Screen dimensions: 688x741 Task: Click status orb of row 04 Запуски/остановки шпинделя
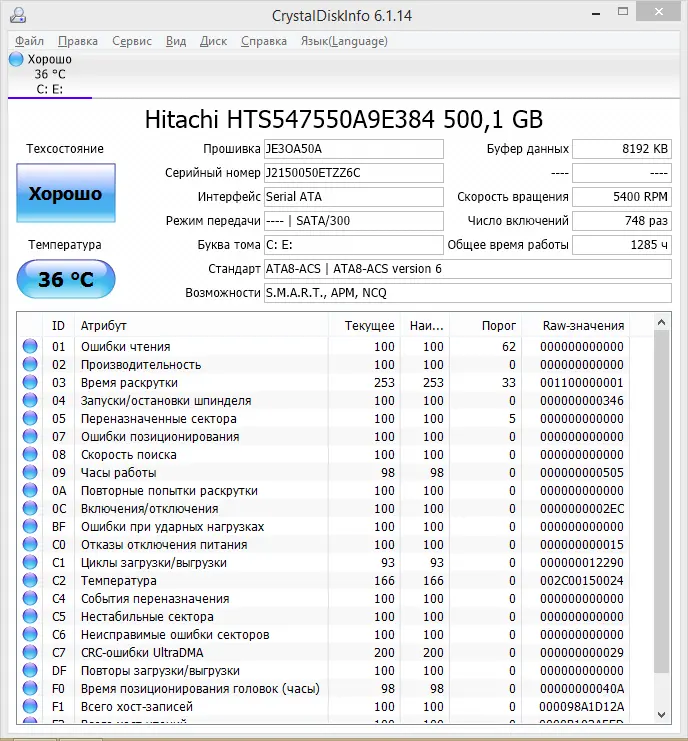30,400
